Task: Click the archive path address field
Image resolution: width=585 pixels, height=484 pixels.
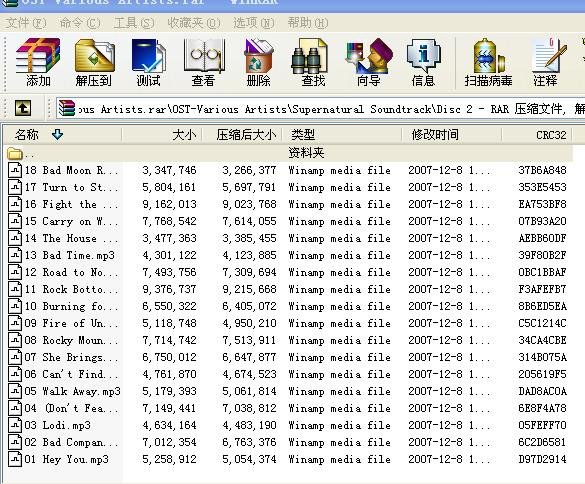Action: click(x=321, y=109)
